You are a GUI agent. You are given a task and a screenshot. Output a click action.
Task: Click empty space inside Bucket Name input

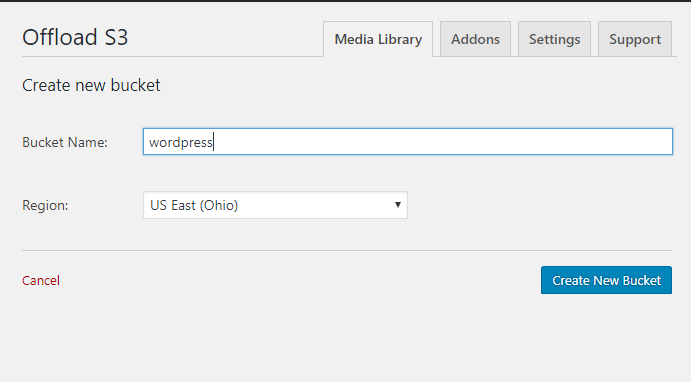tap(441, 141)
